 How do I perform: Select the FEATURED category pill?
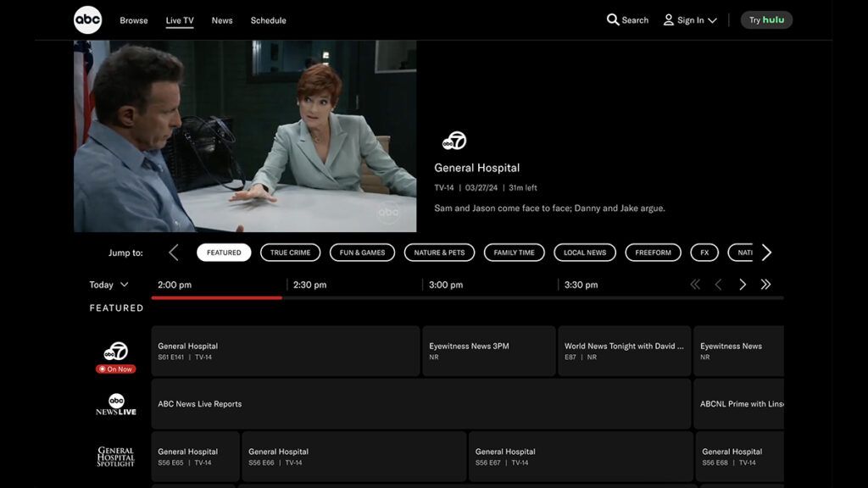coord(224,252)
